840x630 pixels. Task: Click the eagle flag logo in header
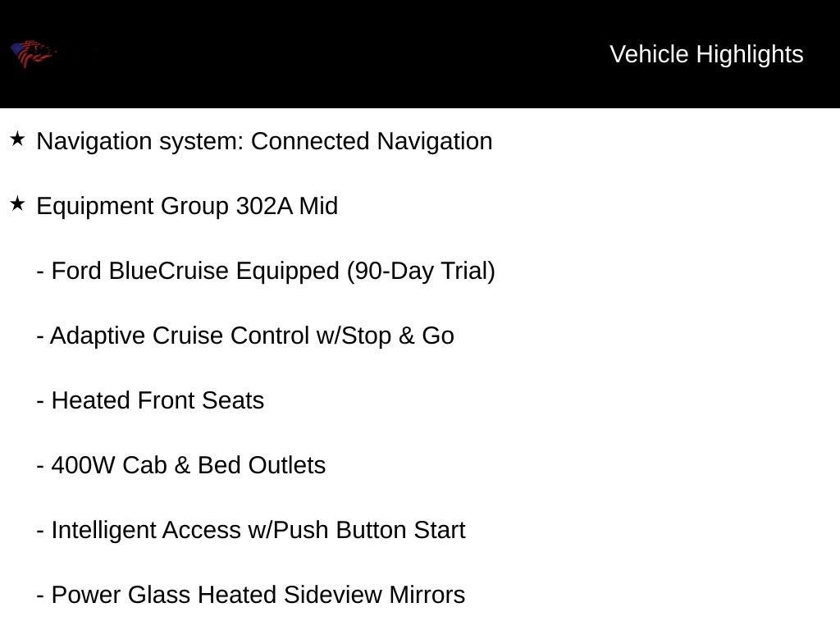coord(33,53)
